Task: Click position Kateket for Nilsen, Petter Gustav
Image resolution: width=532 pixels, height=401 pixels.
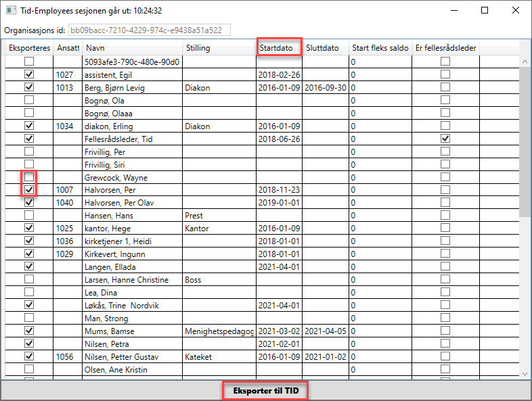Action: [x=219, y=357]
